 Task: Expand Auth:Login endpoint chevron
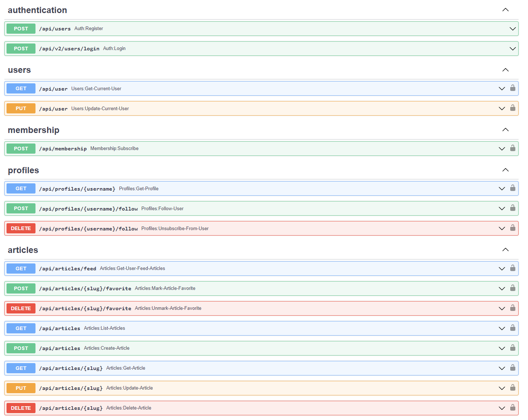tap(513, 49)
